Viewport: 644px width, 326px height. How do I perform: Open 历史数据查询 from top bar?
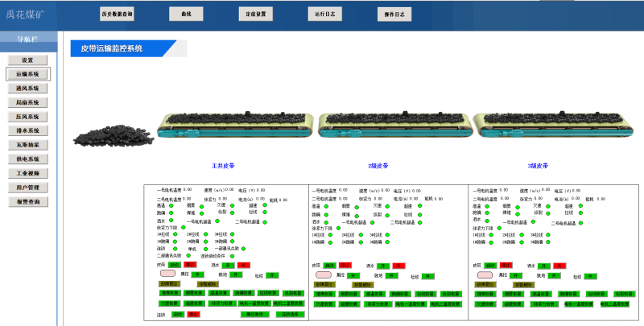pos(118,14)
